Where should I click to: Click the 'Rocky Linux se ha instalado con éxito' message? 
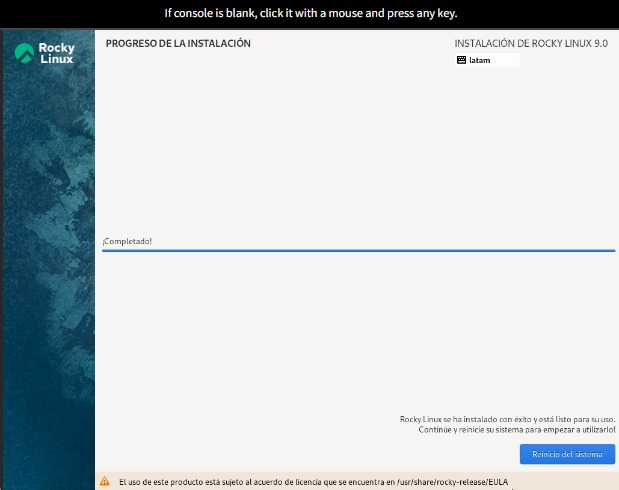point(507,419)
